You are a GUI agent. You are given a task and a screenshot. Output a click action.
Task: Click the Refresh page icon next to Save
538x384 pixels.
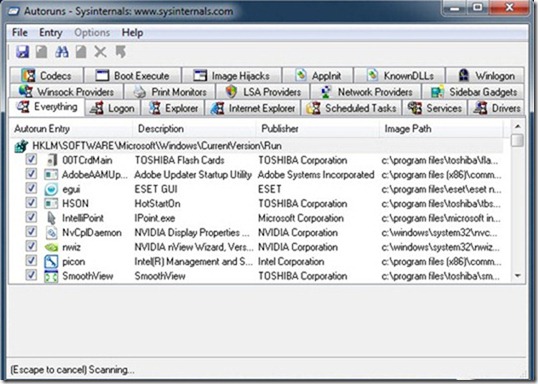pos(42,52)
